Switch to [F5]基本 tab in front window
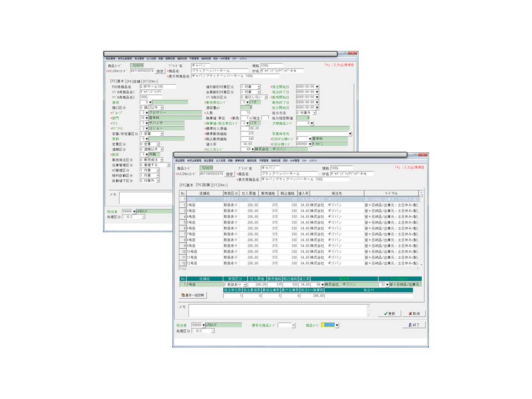 pyautogui.click(x=186, y=185)
